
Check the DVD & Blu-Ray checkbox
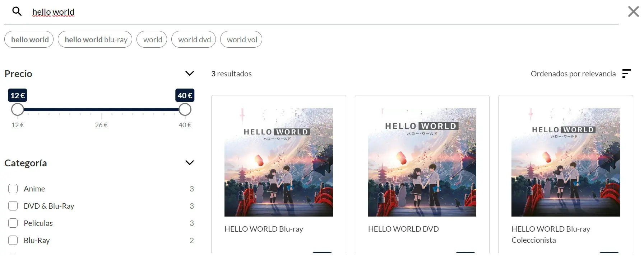pos(13,206)
